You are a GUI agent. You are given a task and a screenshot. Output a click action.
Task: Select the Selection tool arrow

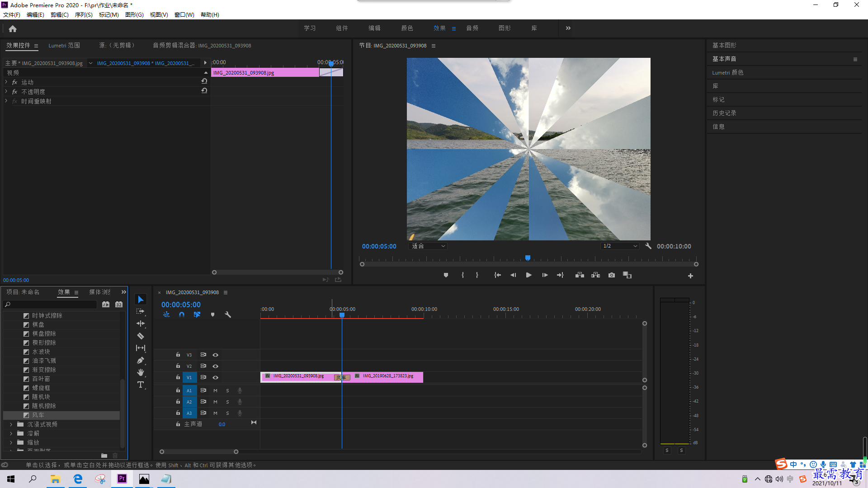pyautogui.click(x=141, y=300)
